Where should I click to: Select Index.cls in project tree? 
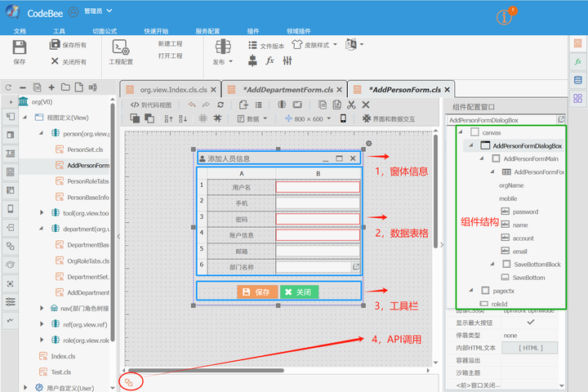[63, 356]
